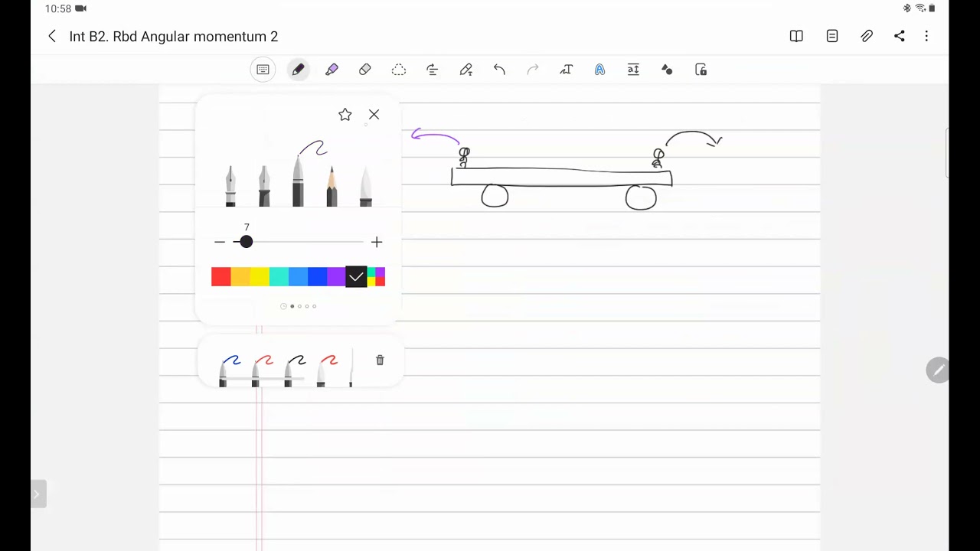Pick the yellow color swatch

point(260,277)
